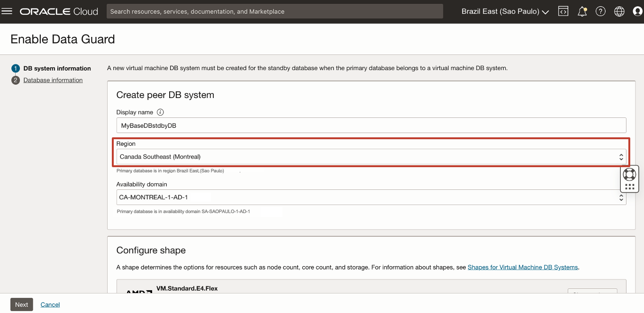Screen dimensions: 644x313
Task: Open the support lifebuoy widget
Action: coord(629,174)
